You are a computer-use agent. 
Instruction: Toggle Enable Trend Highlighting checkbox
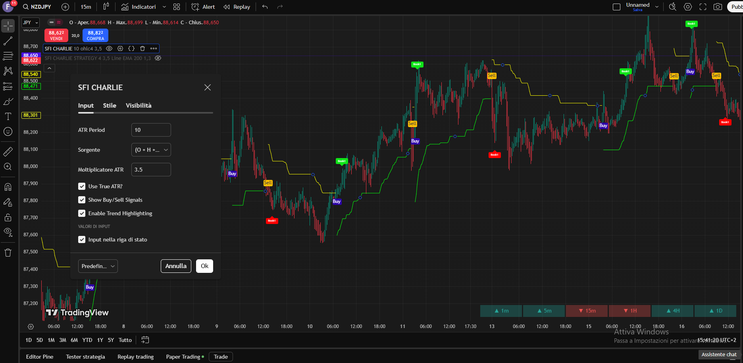pos(82,213)
